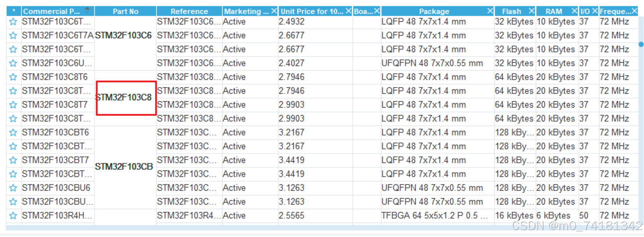Screen dimensions: 644x237
Task: Select the STM32F103C6 part number cell
Action: pos(126,36)
